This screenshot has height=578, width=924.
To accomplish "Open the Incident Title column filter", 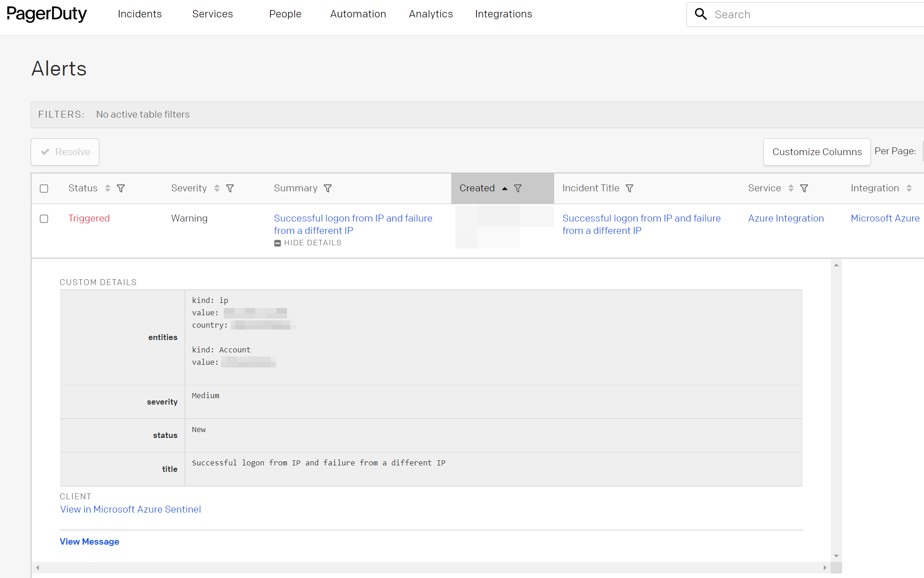I will (x=630, y=188).
